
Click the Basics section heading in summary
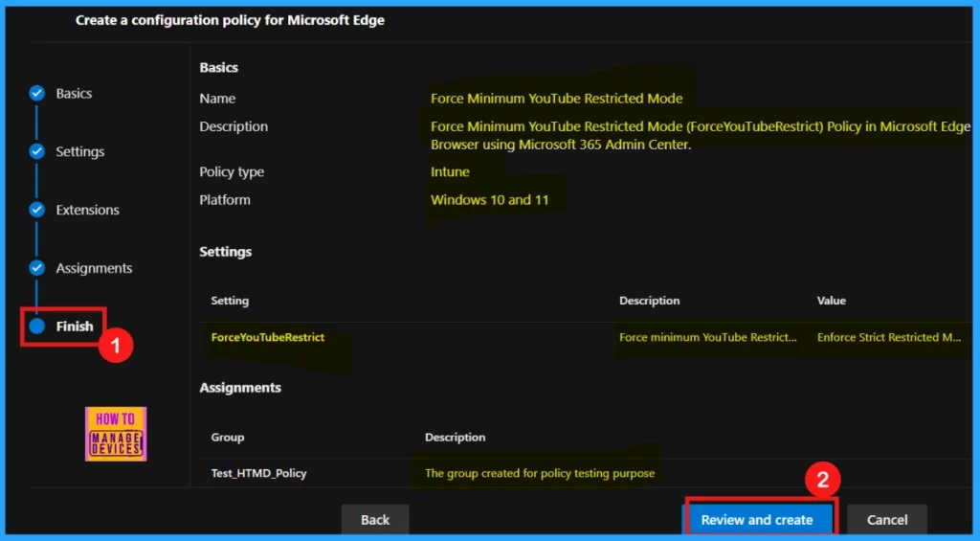[219, 68]
